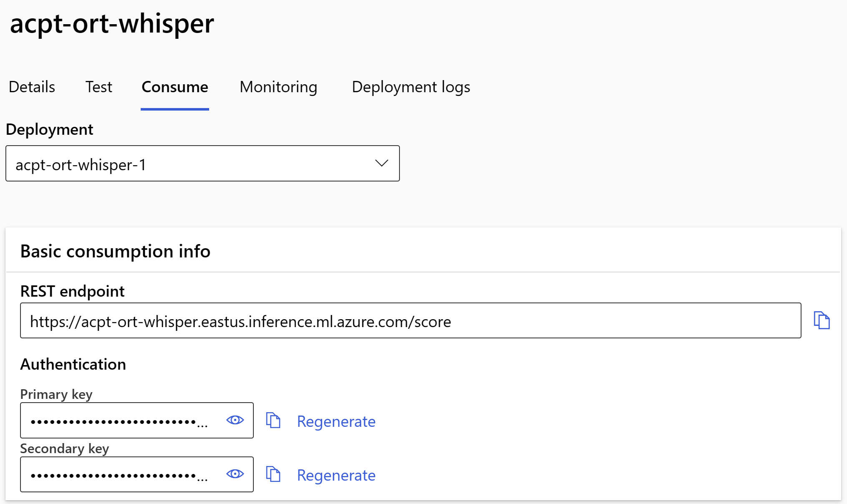This screenshot has width=847, height=504.
Task: Switch to the Test tab
Action: point(99,87)
